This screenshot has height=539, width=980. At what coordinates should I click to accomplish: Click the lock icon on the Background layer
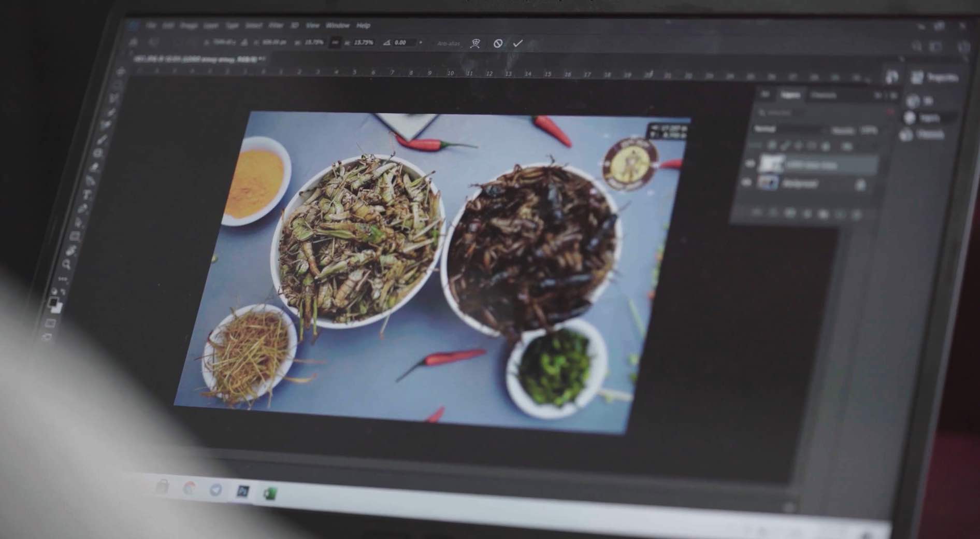coord(860,185)
